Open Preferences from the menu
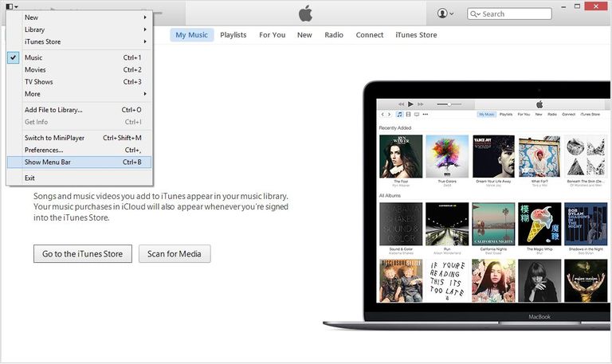 tap(79, 151)
